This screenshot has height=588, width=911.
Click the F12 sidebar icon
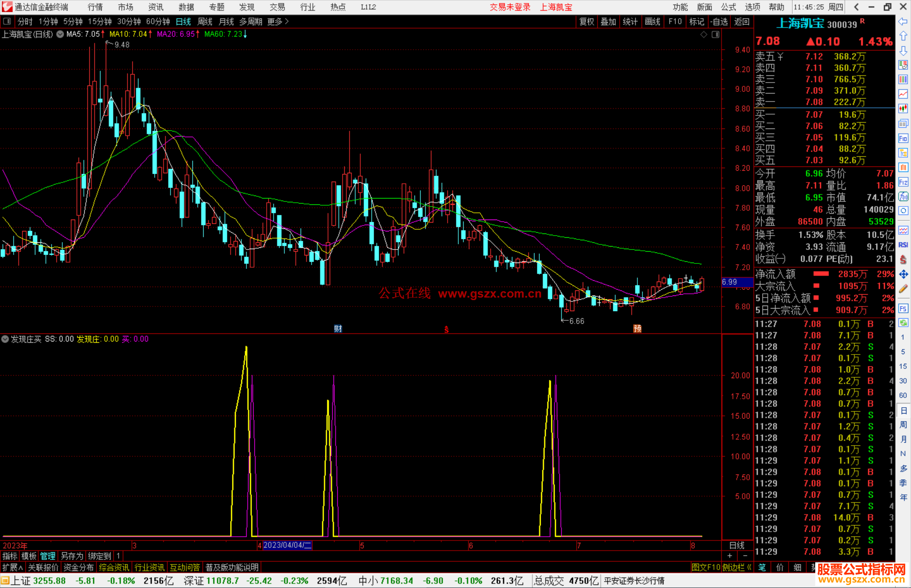tap(903, 182)
